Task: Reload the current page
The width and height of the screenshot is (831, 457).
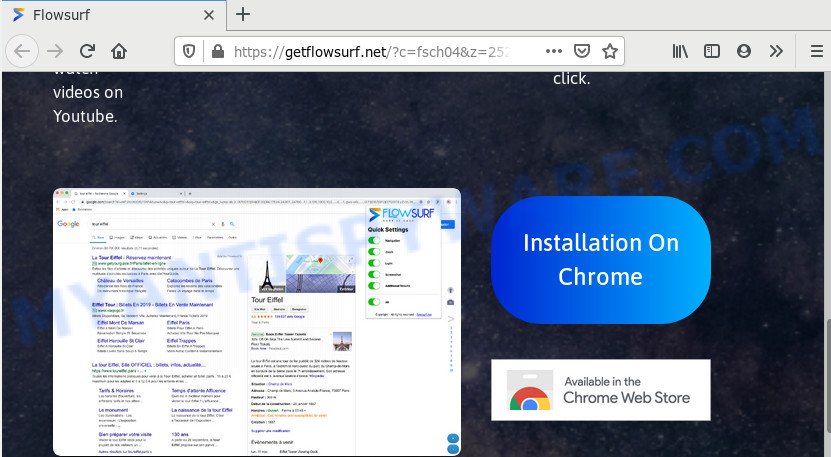Action: click(x=87, y=51)
